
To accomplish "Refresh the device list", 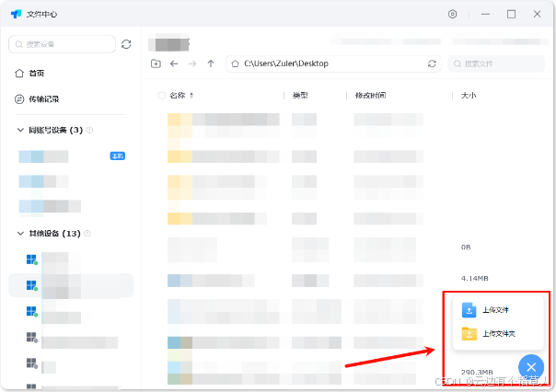I will coord(126,44).
